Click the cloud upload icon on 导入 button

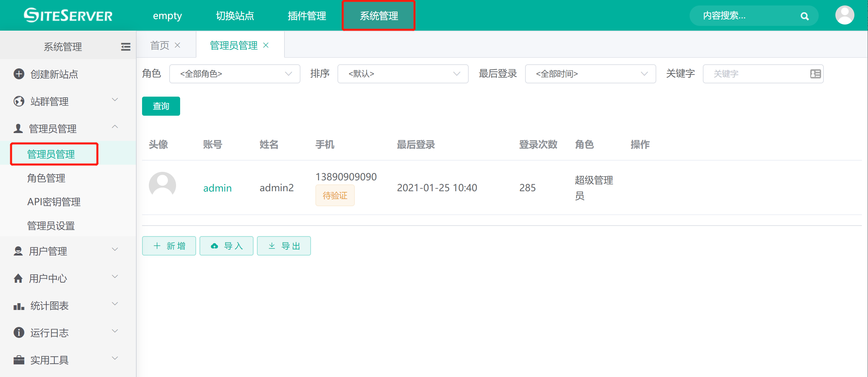click(214, 246)
